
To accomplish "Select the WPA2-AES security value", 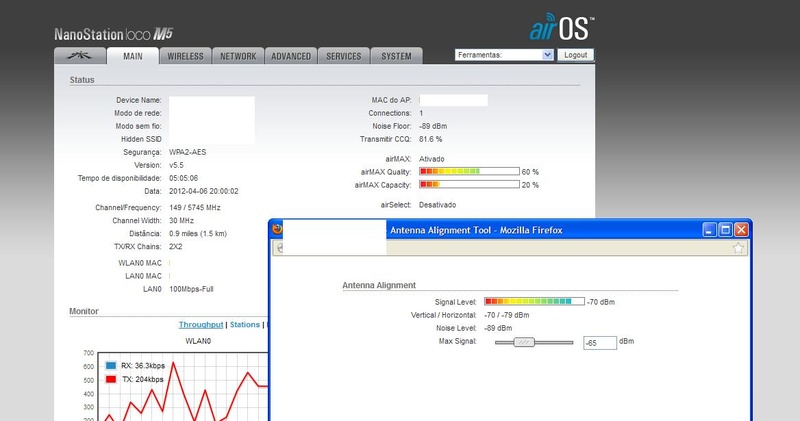I will pos(188,152).
